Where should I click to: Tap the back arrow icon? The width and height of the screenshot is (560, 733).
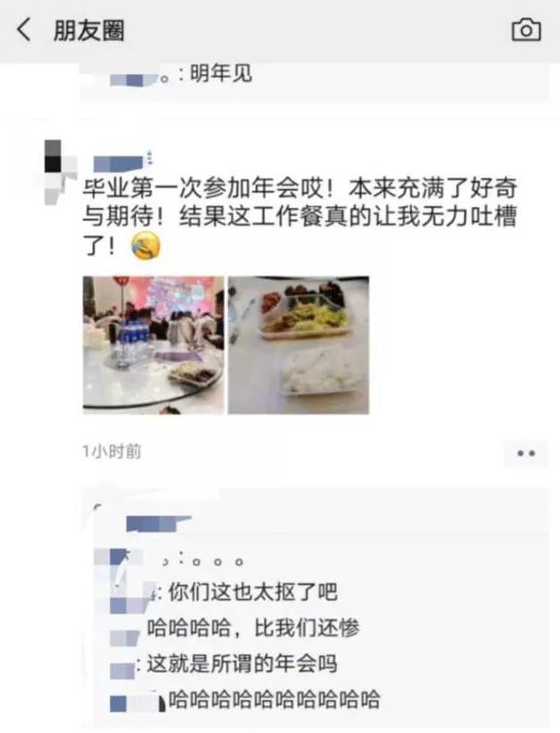(23, 30)
